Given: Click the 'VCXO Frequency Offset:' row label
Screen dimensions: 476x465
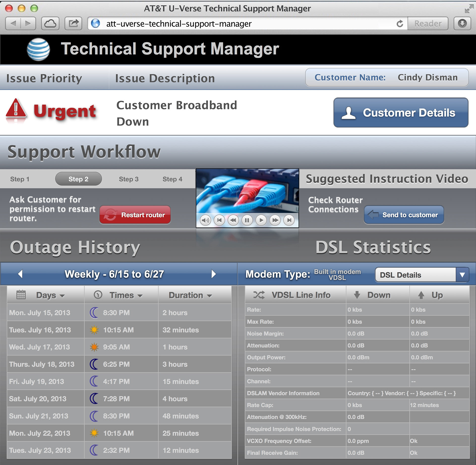Looking at the screenshot, I should 279,441.
